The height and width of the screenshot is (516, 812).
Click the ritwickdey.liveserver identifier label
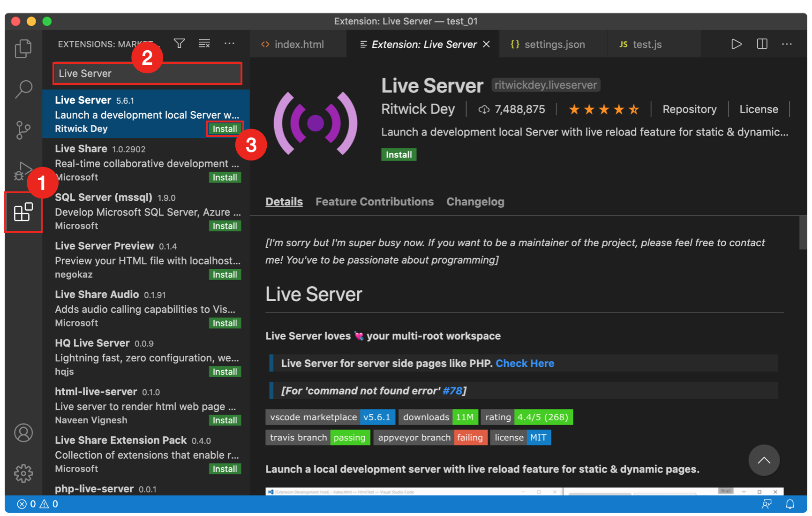click(x=546, y=85)
